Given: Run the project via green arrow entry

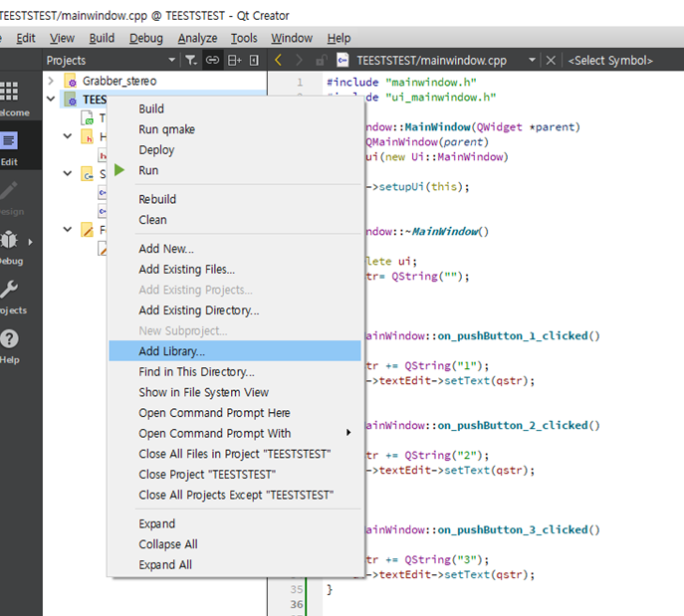Looking at the screenshot, I should (x=148, y=170).
